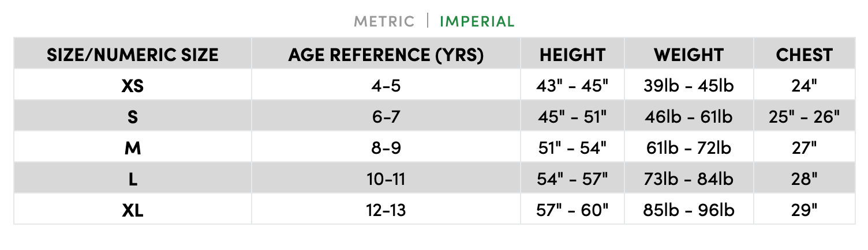Screen dimensions: 868x250
Task: Click the Chest column header
Action: (x=804, y=55)
